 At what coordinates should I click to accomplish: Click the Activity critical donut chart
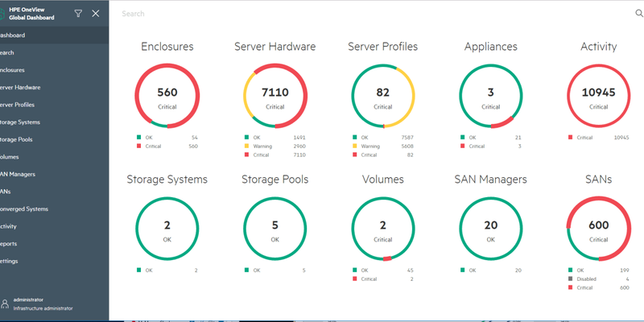pos(599,96)
